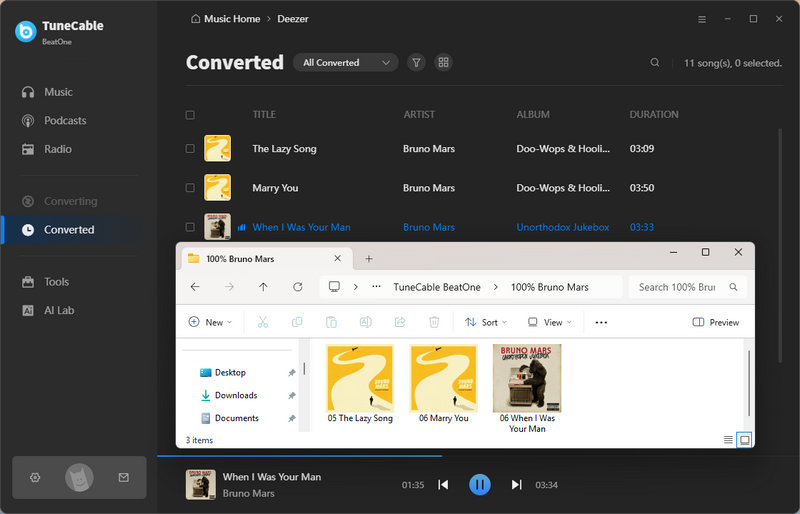Open AI Lab in the sidebar
This screenshot has height=514, width=800.
[47, 310]
